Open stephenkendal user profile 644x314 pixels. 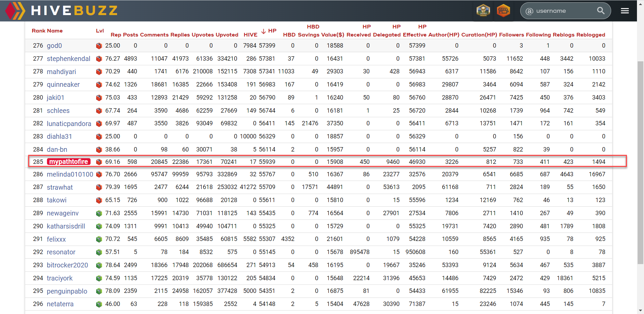(68, 59)
